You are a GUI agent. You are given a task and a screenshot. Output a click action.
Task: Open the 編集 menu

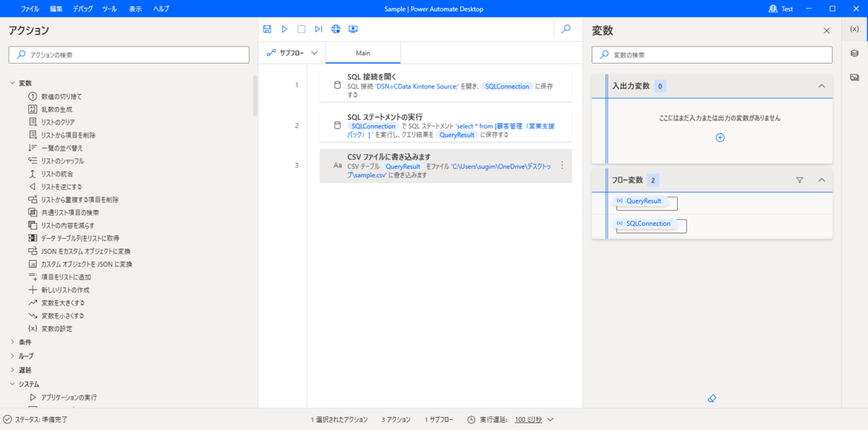[56, 9]
